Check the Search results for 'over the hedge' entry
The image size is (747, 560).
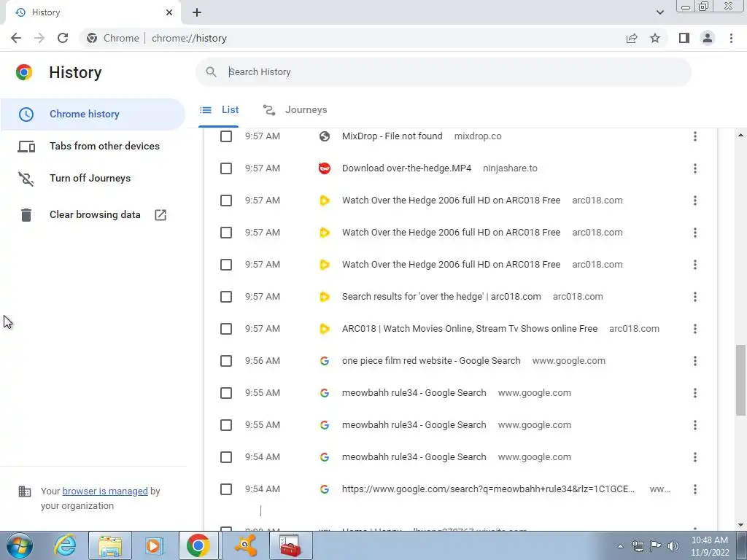coord(226,297)
